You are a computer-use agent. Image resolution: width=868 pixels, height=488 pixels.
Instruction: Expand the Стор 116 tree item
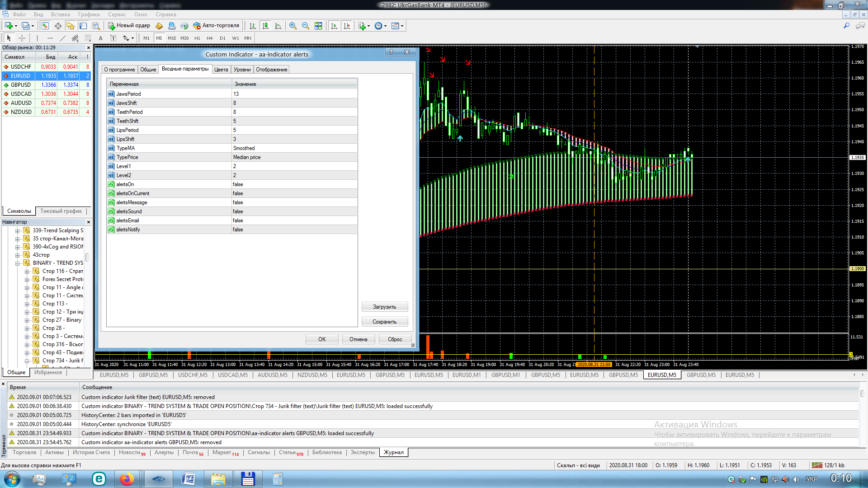(x=27, y=272)
